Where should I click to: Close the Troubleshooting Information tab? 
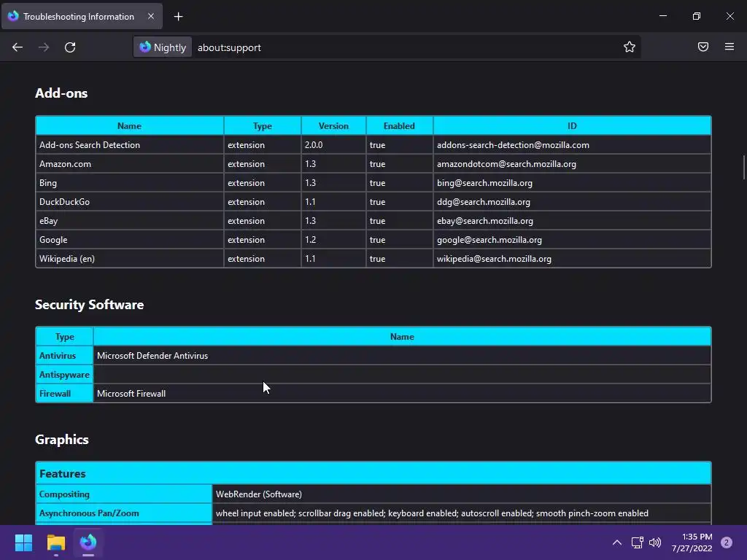tap(151, 16)
